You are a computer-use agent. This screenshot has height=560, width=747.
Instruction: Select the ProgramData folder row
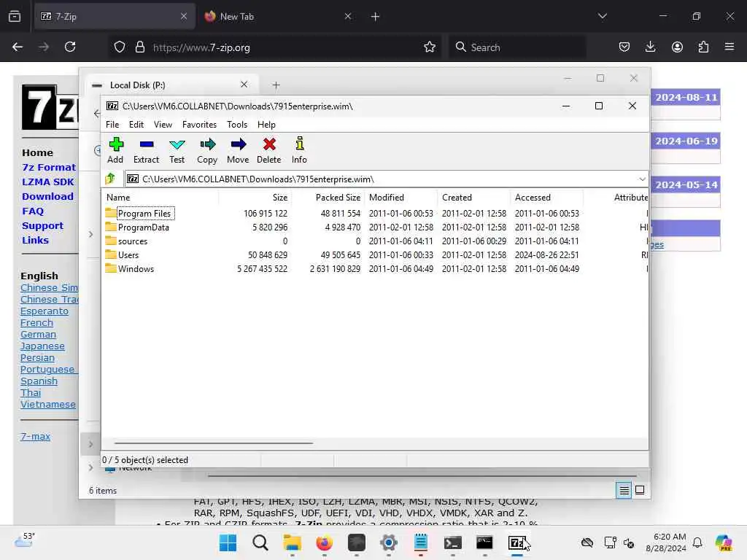[375, 227]
